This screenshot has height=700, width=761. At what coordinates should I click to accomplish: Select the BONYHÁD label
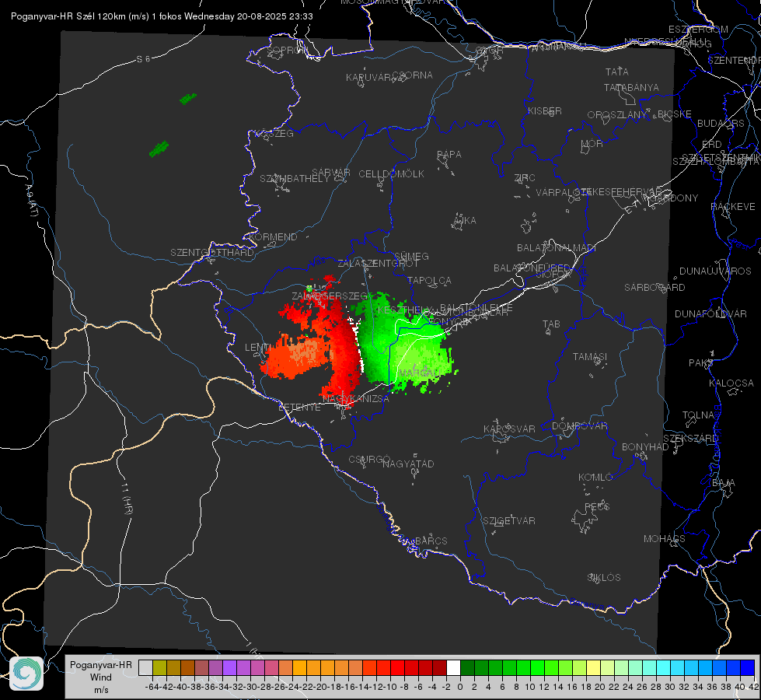(645, 447)
